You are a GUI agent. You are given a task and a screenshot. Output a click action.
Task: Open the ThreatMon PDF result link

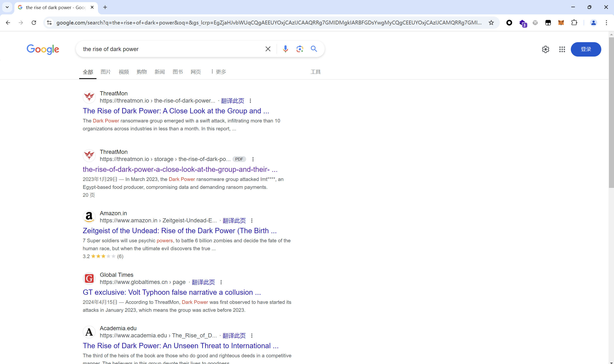[x=180, y=169]
